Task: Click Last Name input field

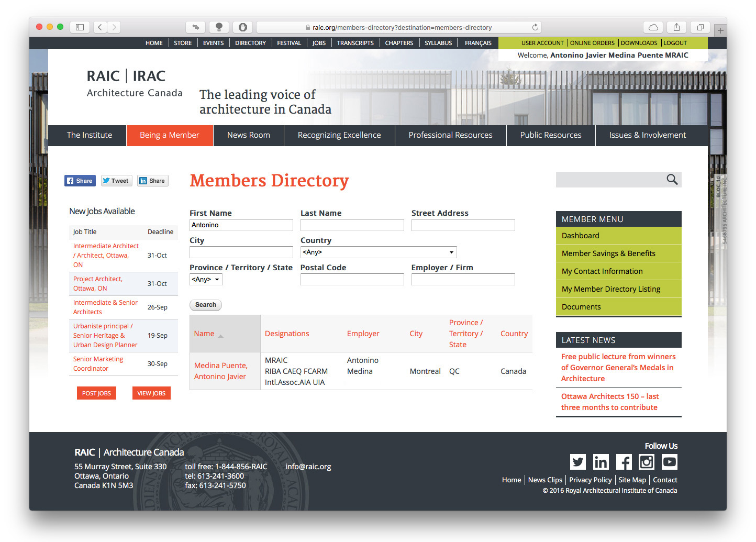Action: (x=352, y=225)
